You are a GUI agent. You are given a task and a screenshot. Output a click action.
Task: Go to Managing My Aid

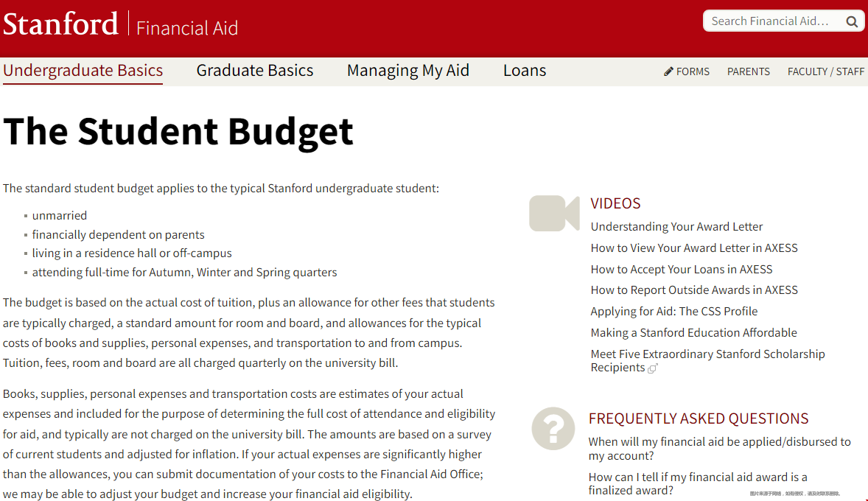tap(407, 71)
